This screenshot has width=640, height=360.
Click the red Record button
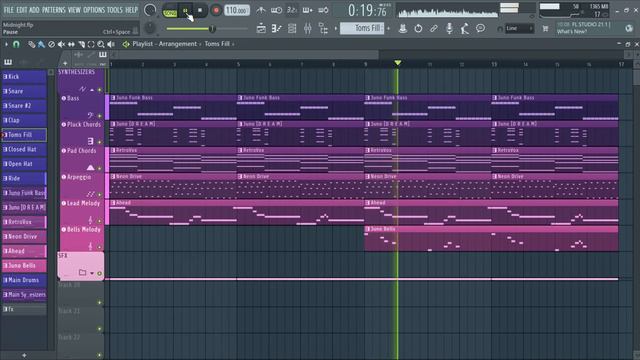[216, 11]
